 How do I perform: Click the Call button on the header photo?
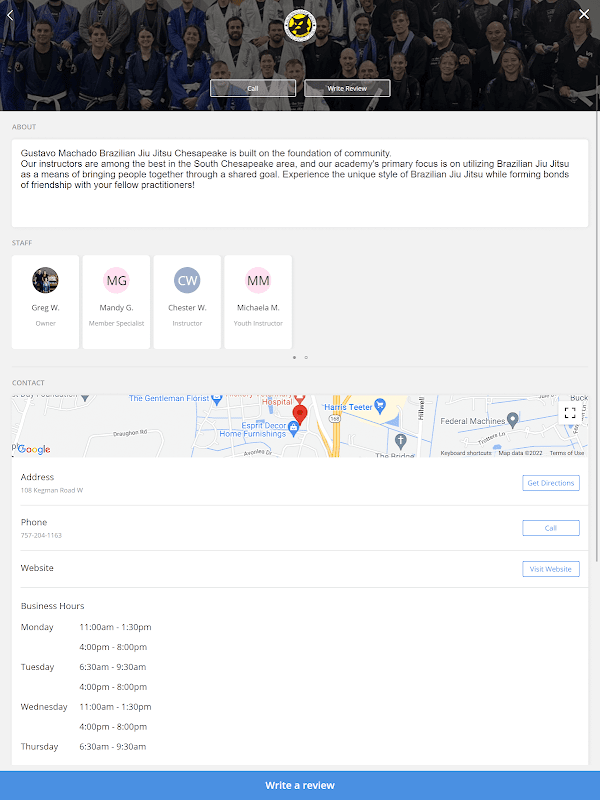click(x=253, y=88)
